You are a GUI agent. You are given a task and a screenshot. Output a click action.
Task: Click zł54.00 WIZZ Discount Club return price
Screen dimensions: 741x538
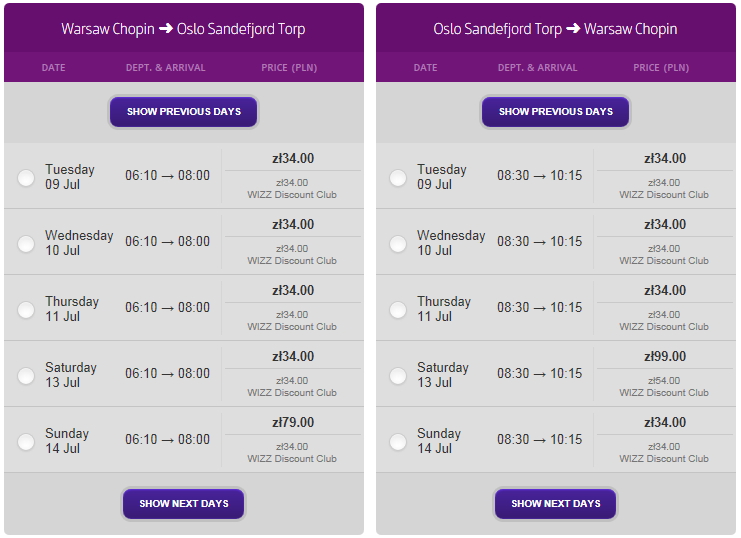664,386
